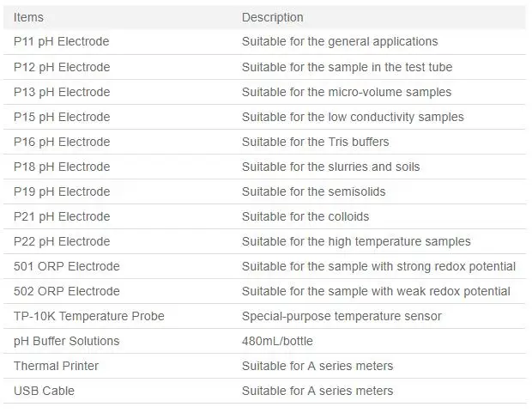Select the P11 pH Electrode item
Image resolution: width=532 pixels, height=413 pixels.
[x=62, y=41]
